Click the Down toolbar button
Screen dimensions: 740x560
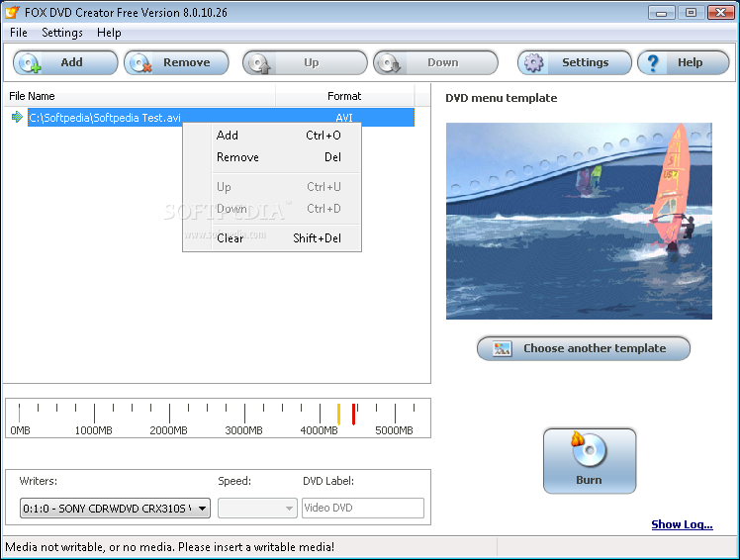coord(435,62)
